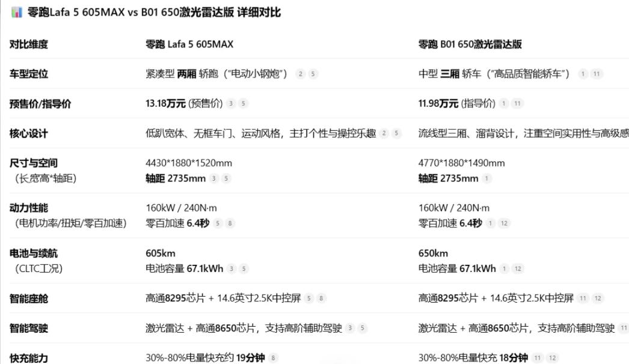The height and width of the screenshot is (364, 629).
Task: Click the "(长宽高*轴距)" sub-label
Action: tap(46, 178)
